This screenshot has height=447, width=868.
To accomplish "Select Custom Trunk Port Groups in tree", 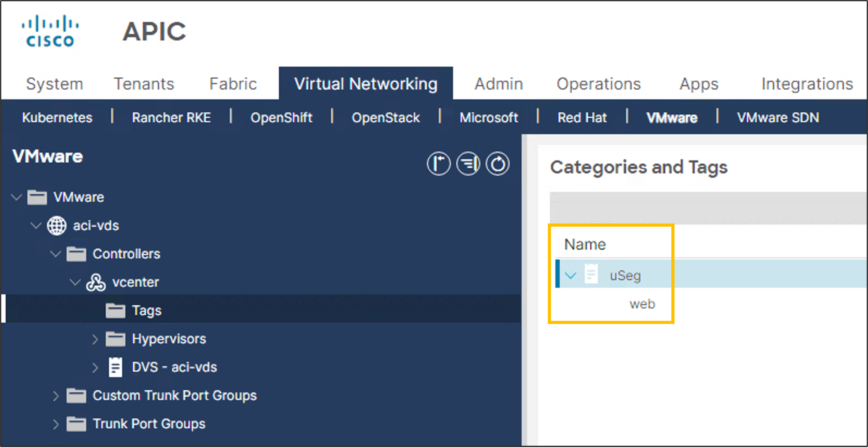I will pyautogui.click(x=174, y=396).
